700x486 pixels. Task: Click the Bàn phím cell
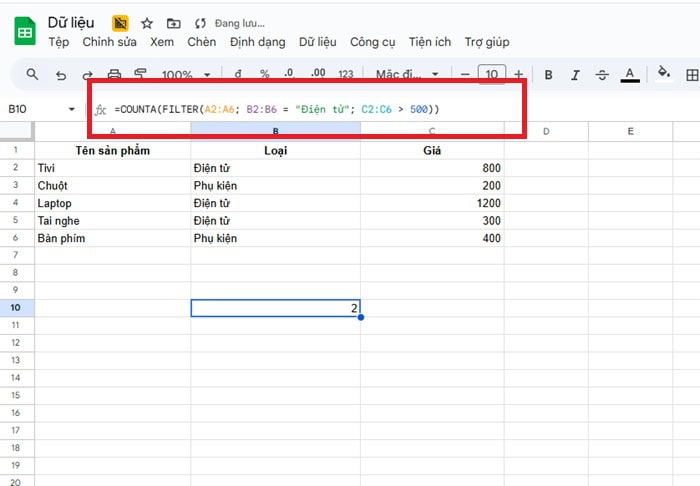tap(112, 238)
